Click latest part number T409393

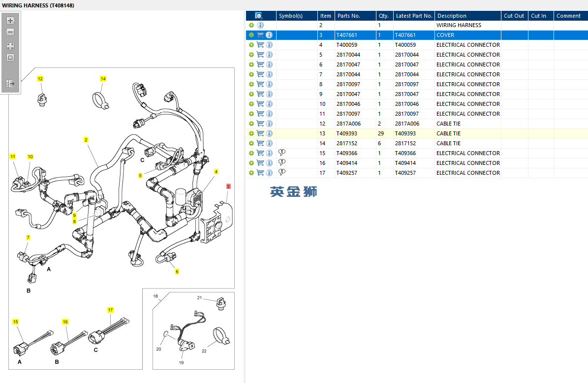(405, 133)
